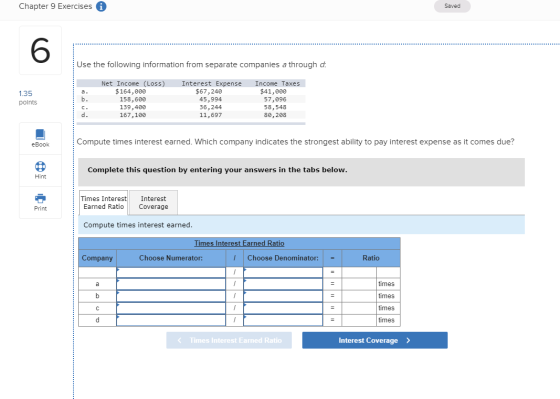Choose numerator for company c
The image size is (560, 399).
point(171,308)
